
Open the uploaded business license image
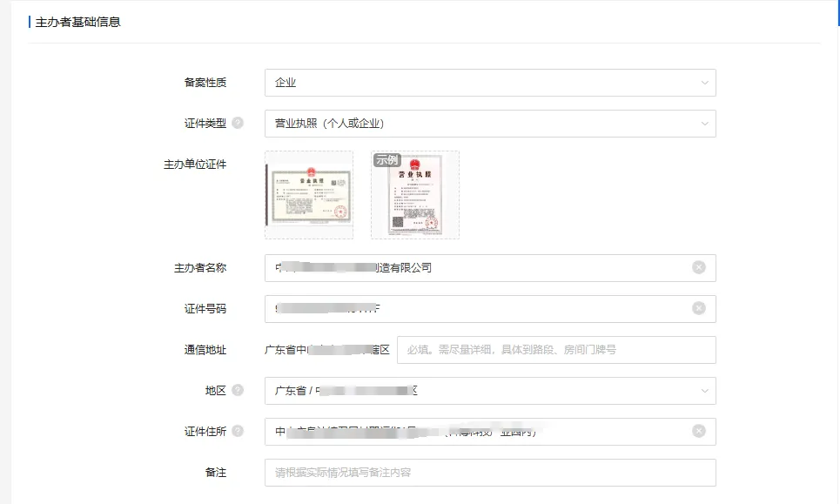pyautogui.click(x=309, y=195)
